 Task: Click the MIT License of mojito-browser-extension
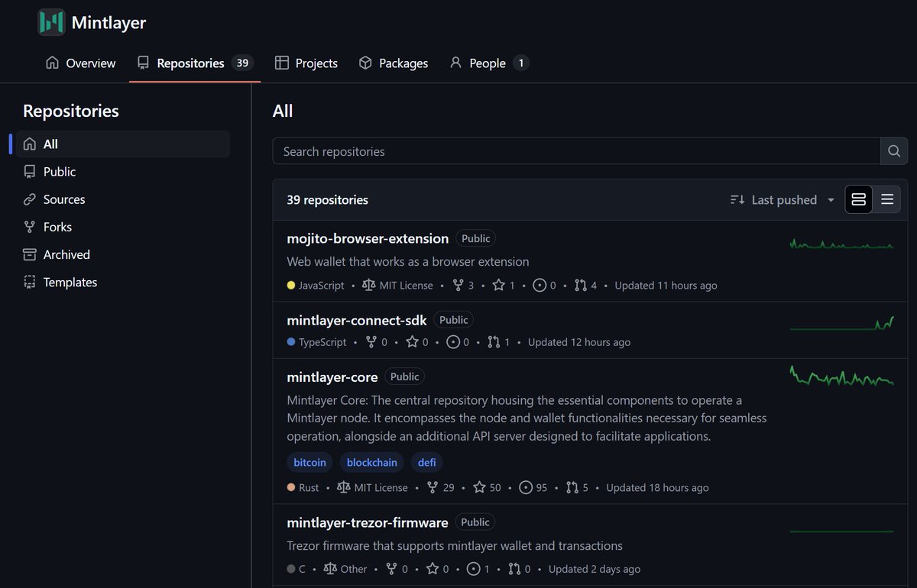[x=397, y=285]
